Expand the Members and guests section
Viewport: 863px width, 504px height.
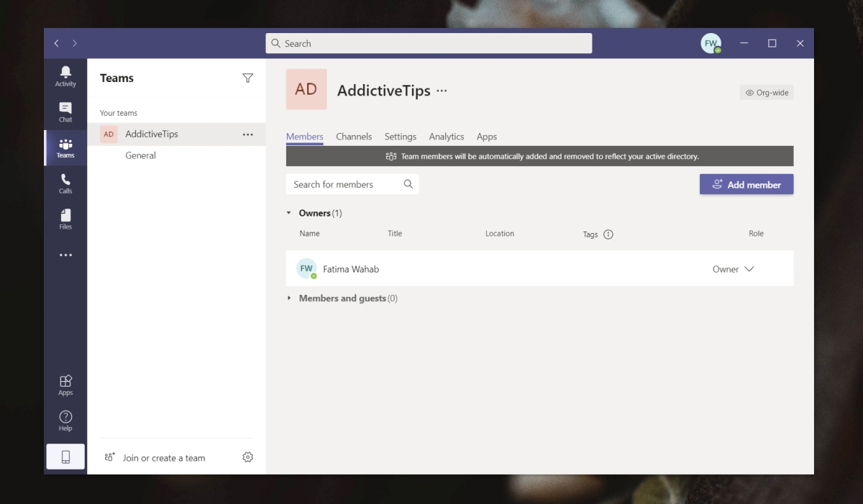[289, 298]
